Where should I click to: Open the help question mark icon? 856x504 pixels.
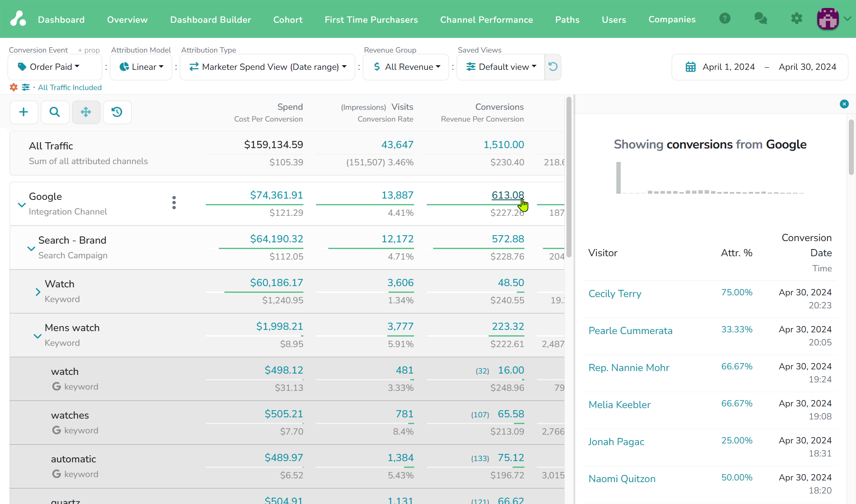click(x=725, y=19)
